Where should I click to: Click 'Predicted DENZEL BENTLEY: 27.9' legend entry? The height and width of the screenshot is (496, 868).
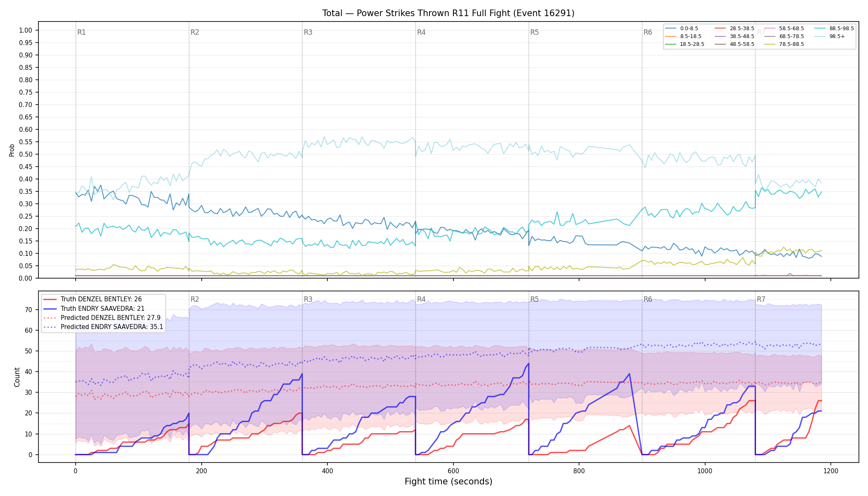pos(101,318)
